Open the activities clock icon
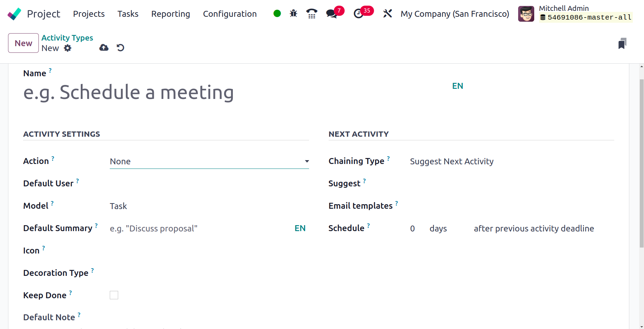 [x=358, y=14]
